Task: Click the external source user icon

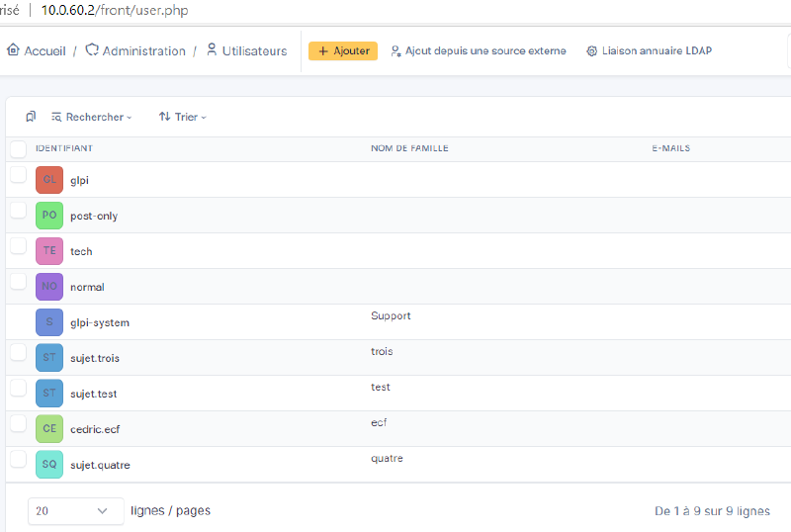Action: [x=396, y=51]
